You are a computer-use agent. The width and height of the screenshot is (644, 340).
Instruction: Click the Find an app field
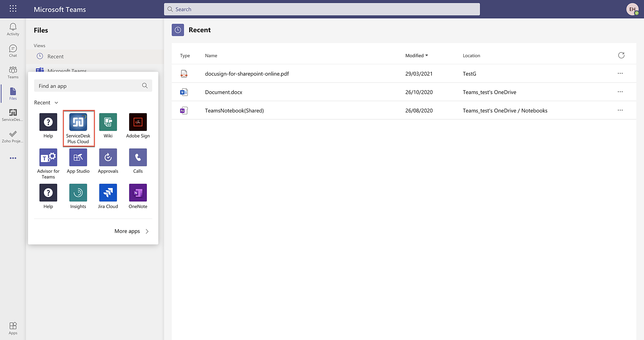tap(93, 86)
